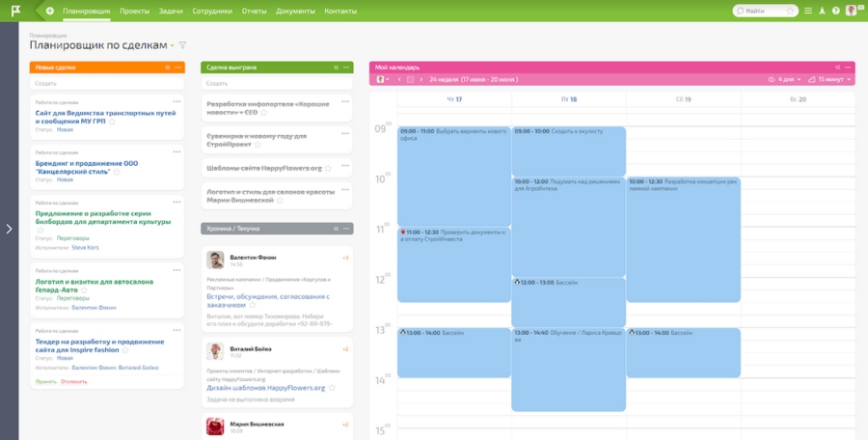Viewport: 868px width, 440px height.
Task: Go to next week in calendar
Action: (x=420, y=79)
